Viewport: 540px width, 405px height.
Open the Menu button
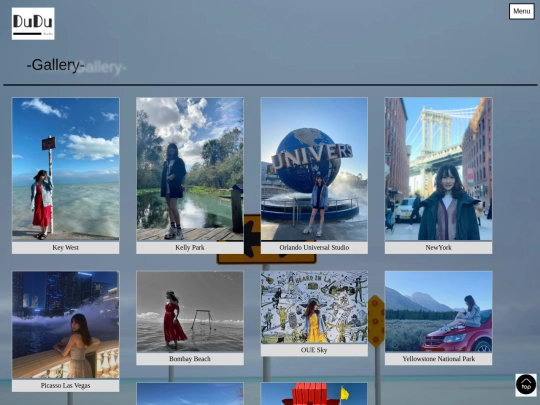(x=522, y=11)
